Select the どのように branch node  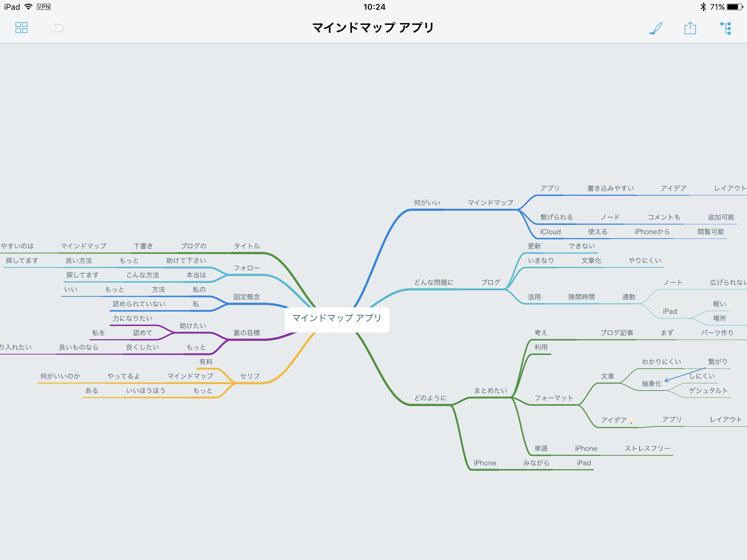[x=430, y=398]
